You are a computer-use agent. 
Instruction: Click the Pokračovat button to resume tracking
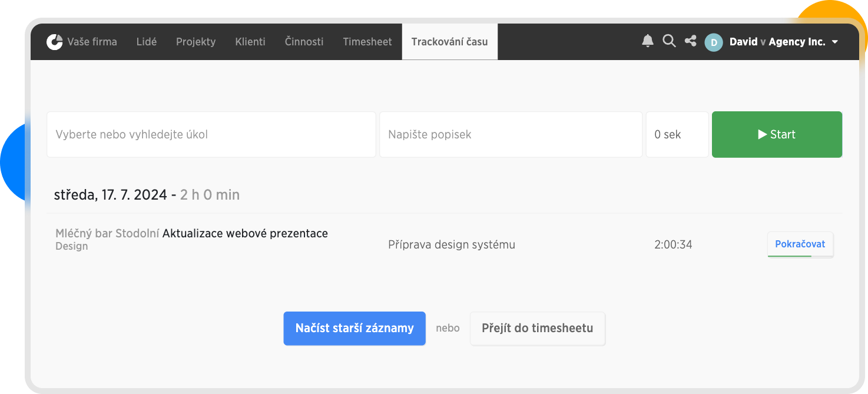[x=800, y=244]
